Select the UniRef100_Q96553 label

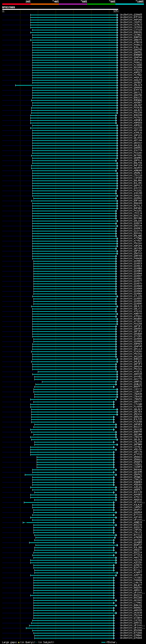coord(131,329)
